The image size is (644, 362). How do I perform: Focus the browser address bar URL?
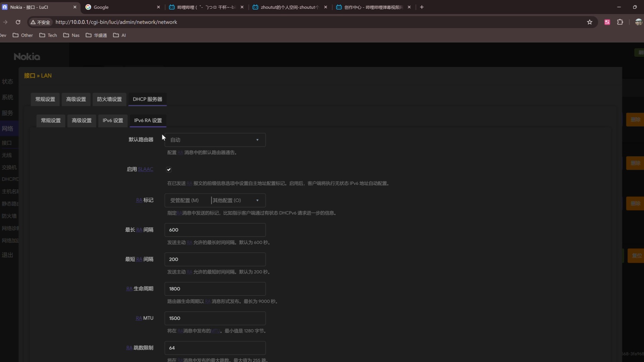click(116, 22)
